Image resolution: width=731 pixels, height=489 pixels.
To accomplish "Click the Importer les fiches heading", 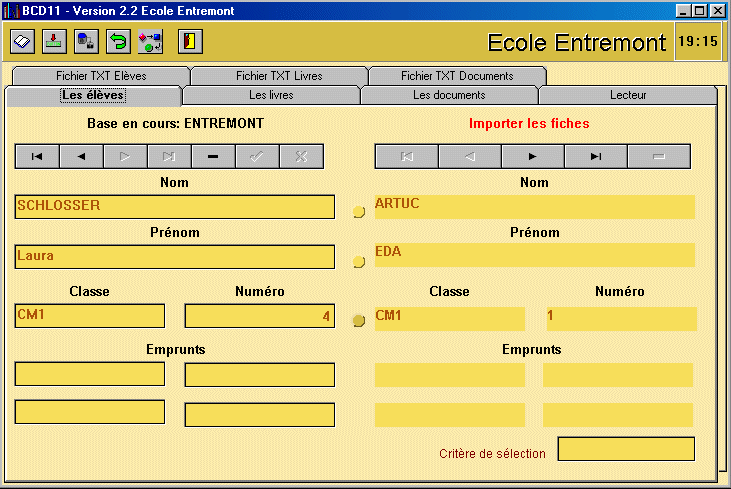I will [x=529, y=124].
